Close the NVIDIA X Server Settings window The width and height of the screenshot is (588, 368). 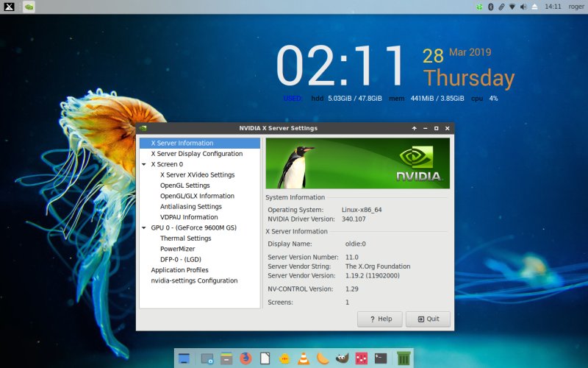(x=448, y=128)
